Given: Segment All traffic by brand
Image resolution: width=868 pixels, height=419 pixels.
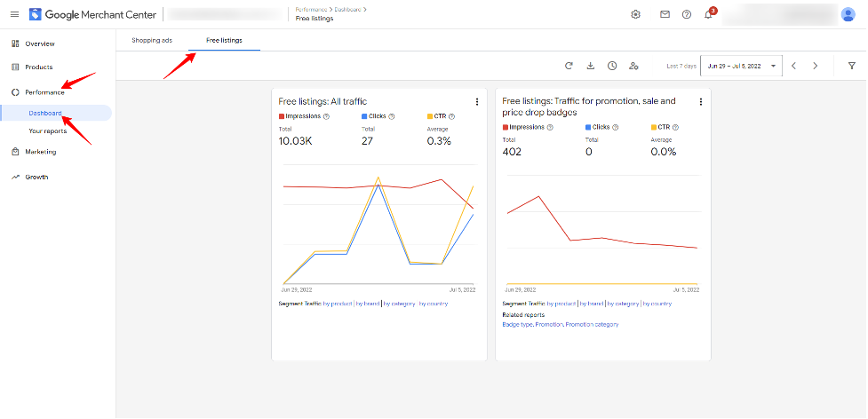Looking at the screenshot, I should 368,304.
